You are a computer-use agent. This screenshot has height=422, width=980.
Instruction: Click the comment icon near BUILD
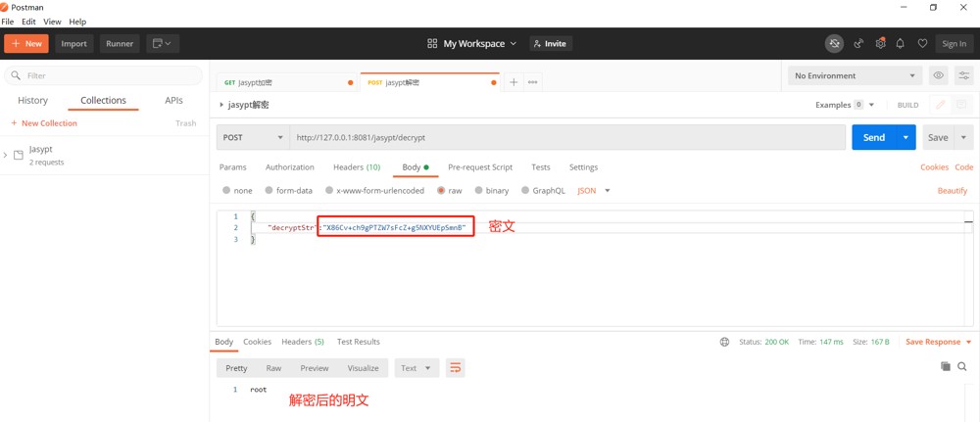coord(962,105)
